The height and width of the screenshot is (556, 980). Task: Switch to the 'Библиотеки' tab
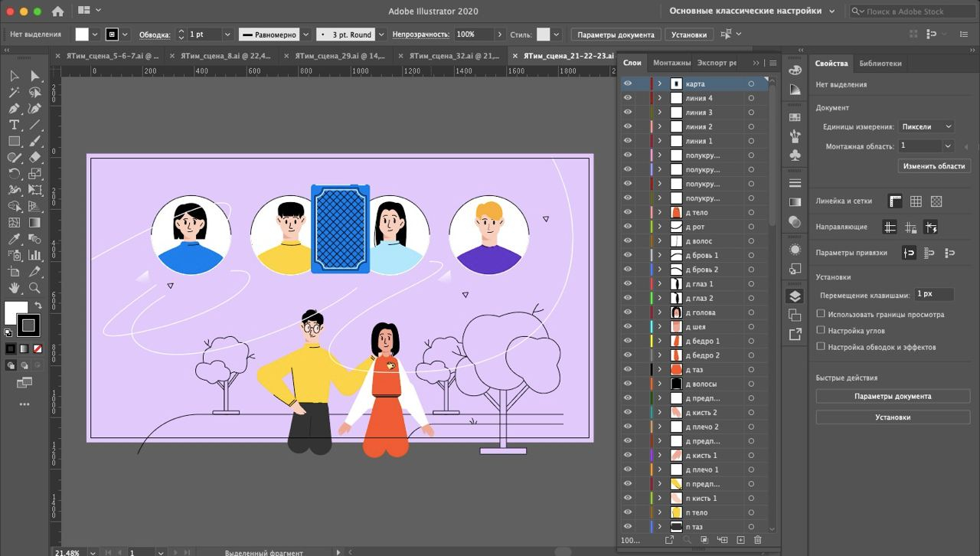click(x=880, y=64)
